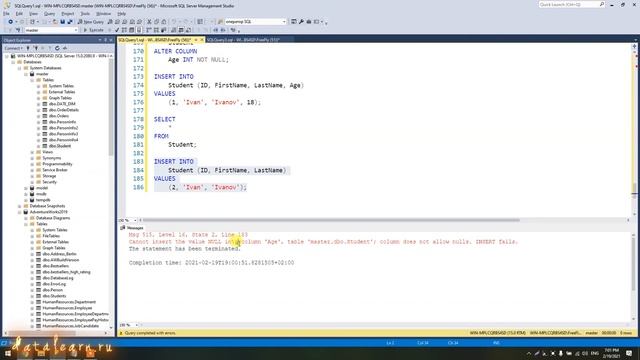Open the Tools menu
640x360 pixels.
(x=85, y=13)
